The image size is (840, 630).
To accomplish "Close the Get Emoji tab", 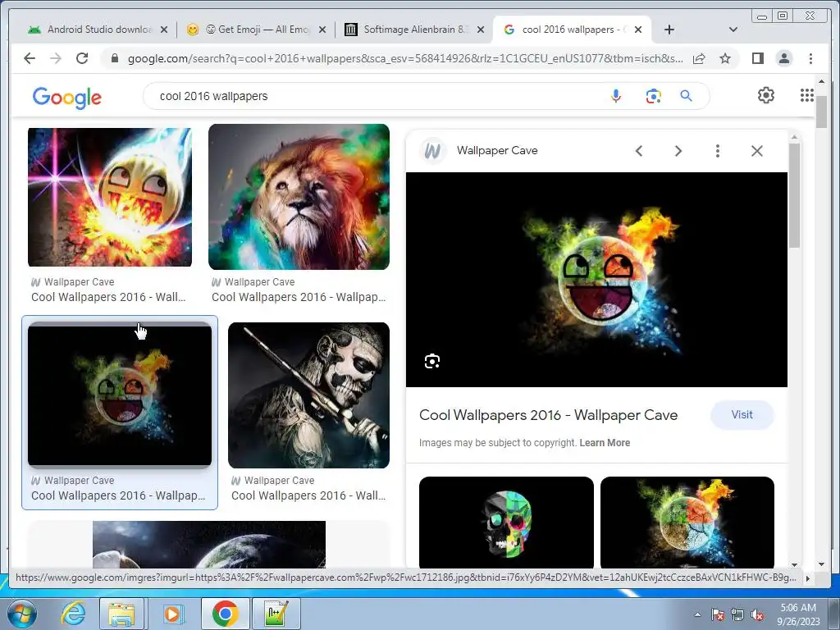I will (322, 30).
